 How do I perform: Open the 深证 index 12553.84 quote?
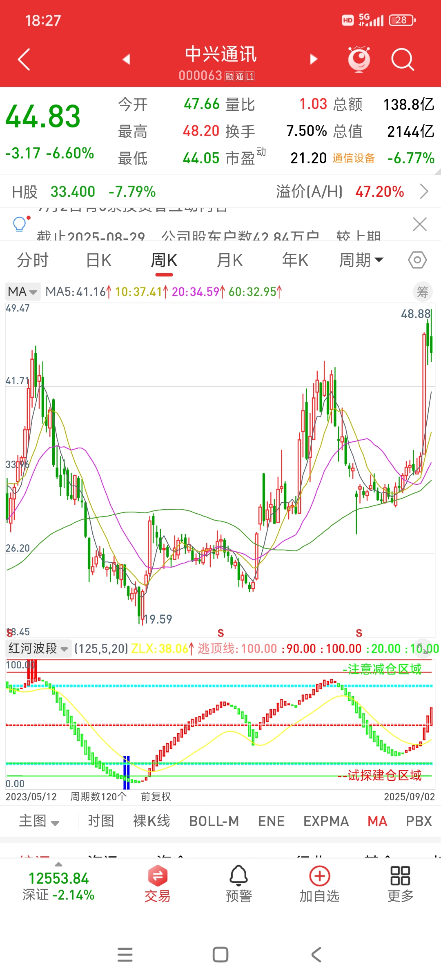coord(58,886)
